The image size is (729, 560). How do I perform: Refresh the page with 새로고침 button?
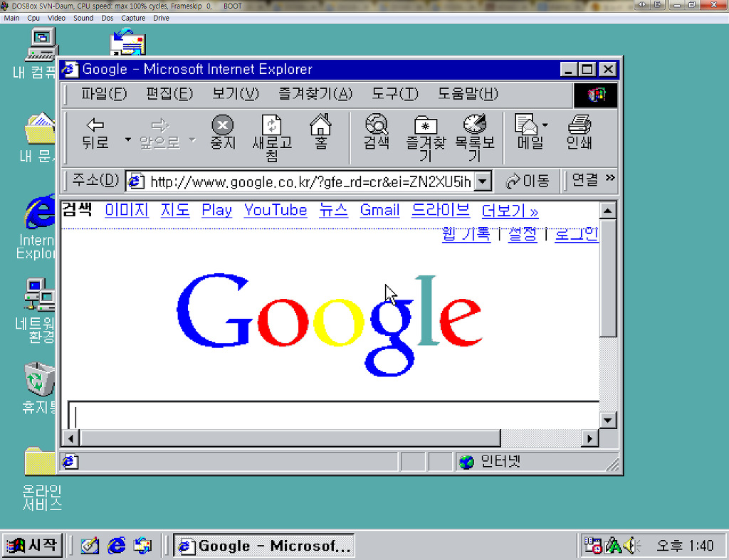click(272, 137)
